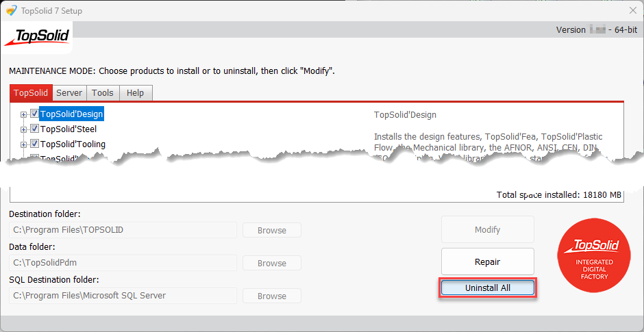Switch to the TopSolid tab
Viewport: 644px width, 332px height.
[x=31, y=92]
